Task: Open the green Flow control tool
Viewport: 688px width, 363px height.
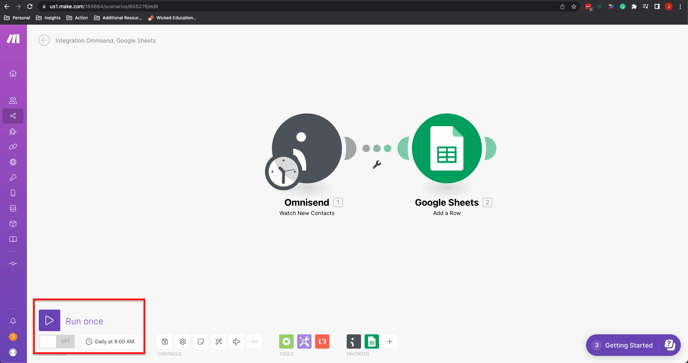Action: click(x=286, y=341)
